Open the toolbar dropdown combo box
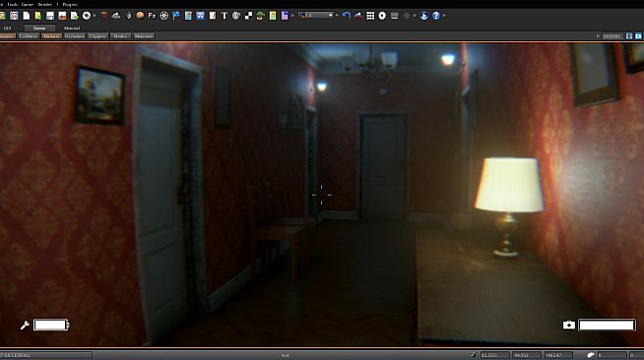The height and width of the screenshot is (360, 644). click(316, 15)
